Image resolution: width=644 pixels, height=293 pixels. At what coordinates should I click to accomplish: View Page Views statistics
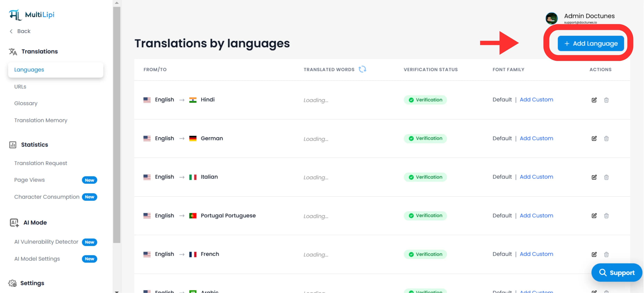29,180
